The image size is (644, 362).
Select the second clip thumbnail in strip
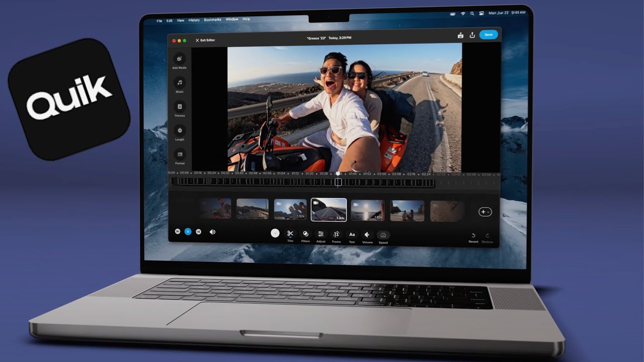[x=253, y=209]
